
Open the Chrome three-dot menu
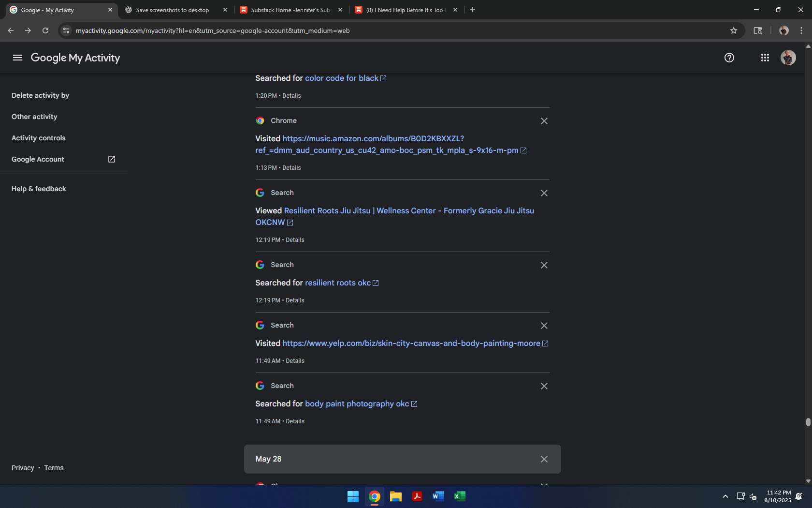coord(801,30)
